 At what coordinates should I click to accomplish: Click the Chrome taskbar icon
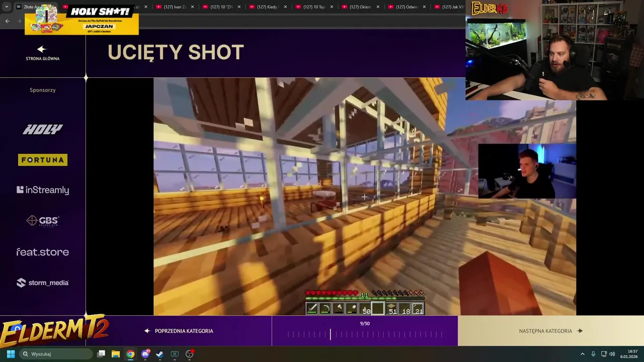click(x=130, y=354)
